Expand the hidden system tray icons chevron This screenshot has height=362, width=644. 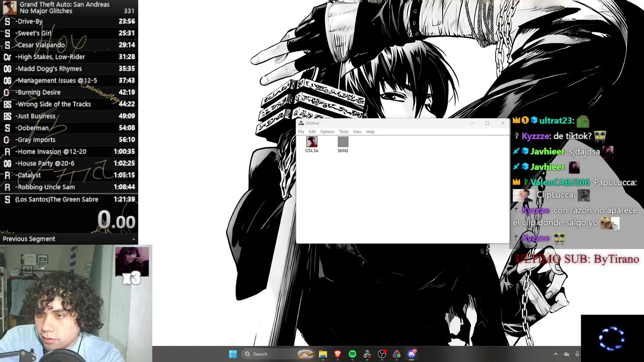[x=555, y=354]
